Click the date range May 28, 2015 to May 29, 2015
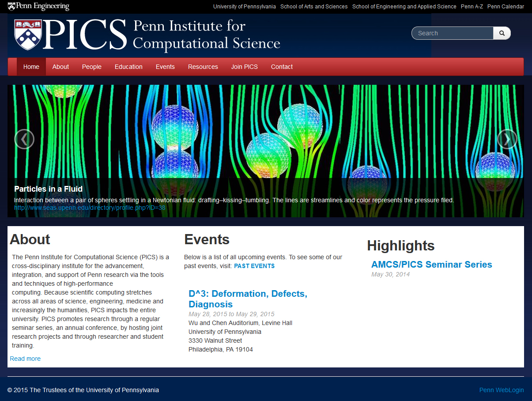 click(231, 314)
